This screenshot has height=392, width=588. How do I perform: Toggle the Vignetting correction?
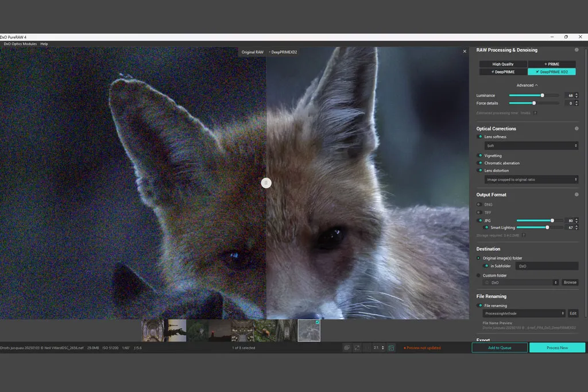479,156
